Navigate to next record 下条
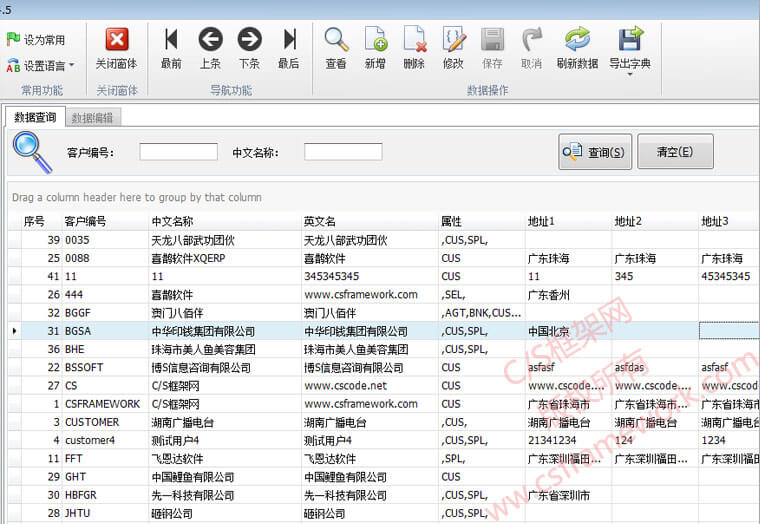The image size is (760, 524). tap(249, 40)
